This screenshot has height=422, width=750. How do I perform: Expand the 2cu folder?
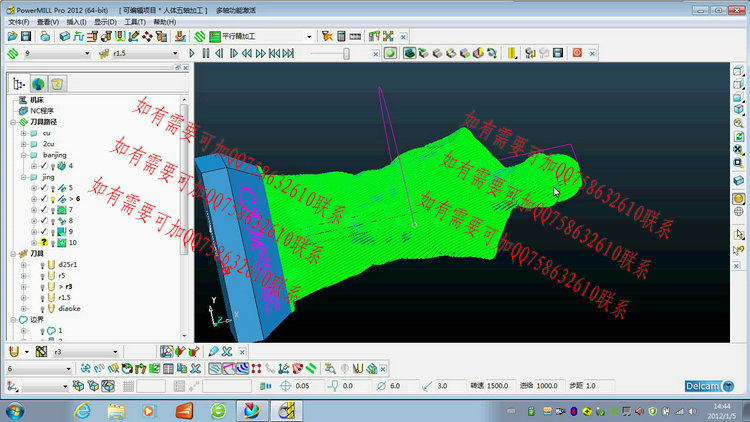(23, 144)
